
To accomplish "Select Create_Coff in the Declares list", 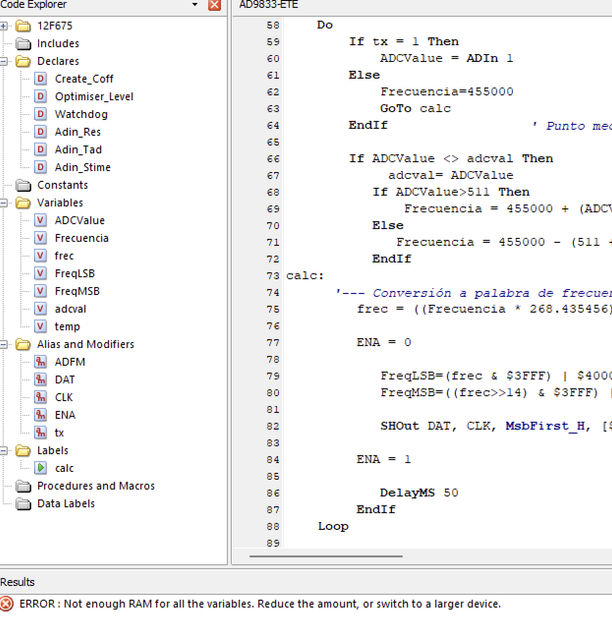I will point(84,79).
